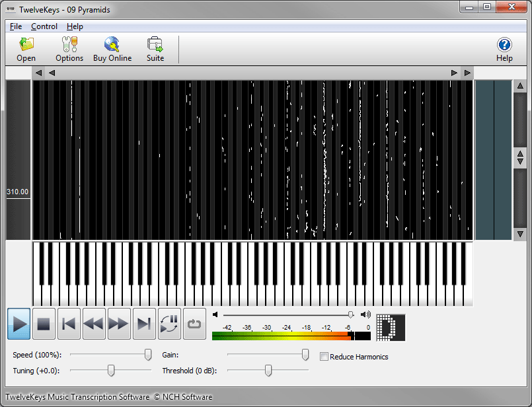Toggle the repeat loop button

pos(194,324)
